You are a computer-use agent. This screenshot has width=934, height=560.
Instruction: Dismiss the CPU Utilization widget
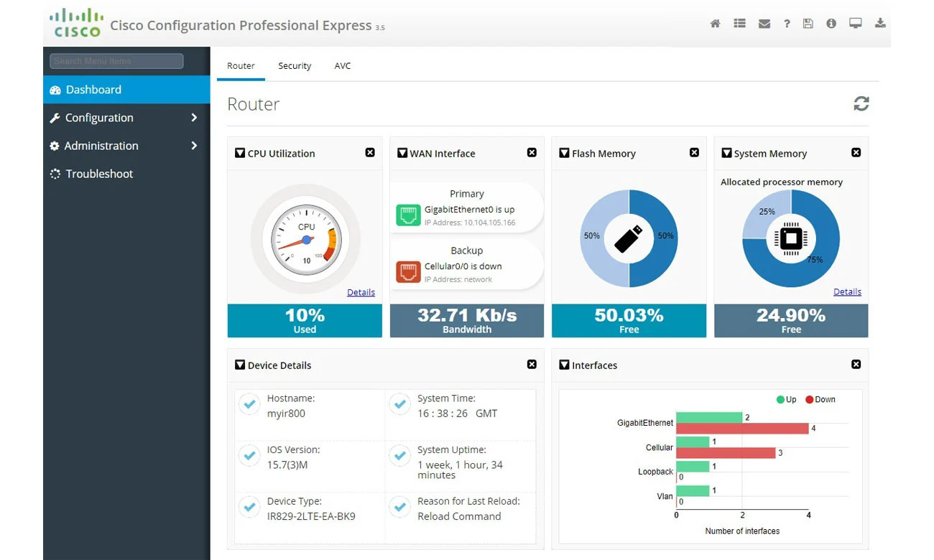[x=370, y=152]
